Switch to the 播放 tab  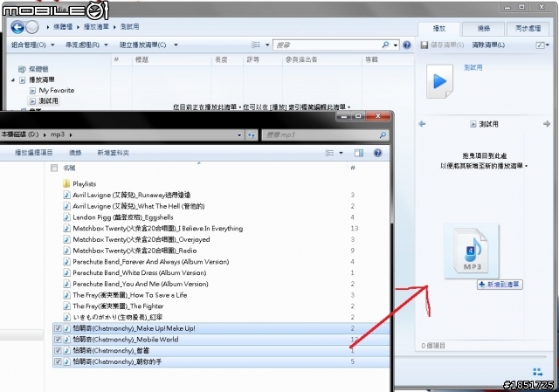pos(438,29)
